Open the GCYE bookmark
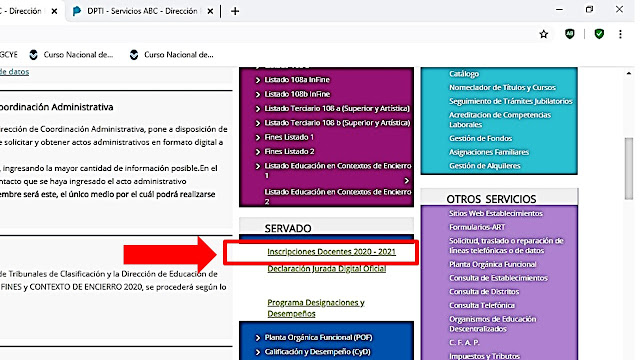 (9, 55)
